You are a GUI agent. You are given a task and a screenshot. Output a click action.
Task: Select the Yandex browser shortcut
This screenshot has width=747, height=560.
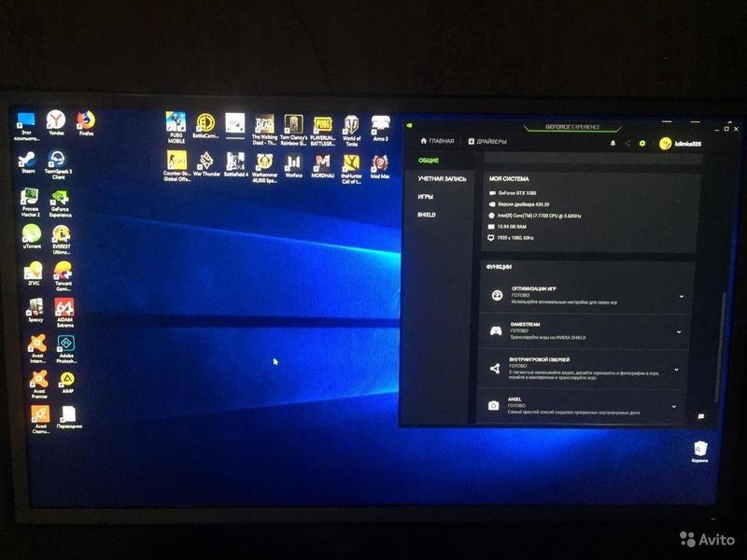coord(56,123)
